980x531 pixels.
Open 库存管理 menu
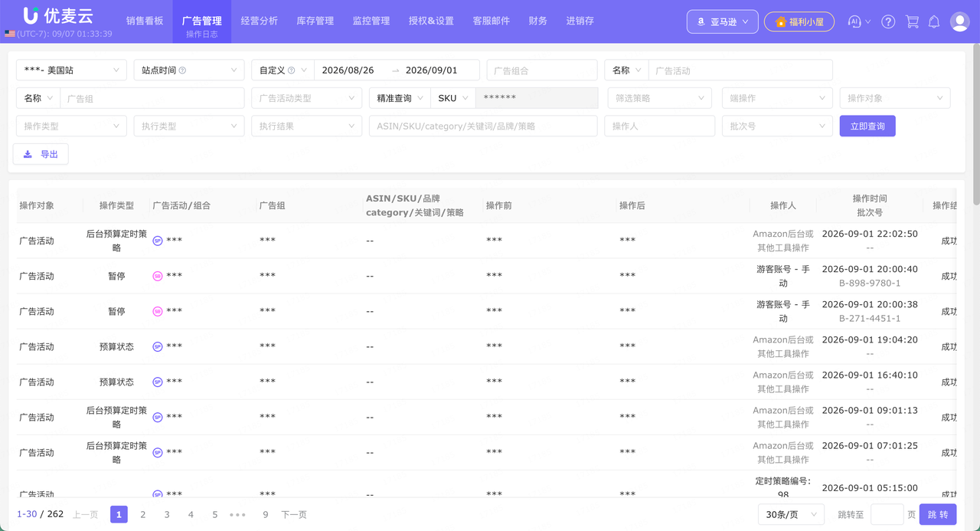pyautogui.click(x=315, y=21)
